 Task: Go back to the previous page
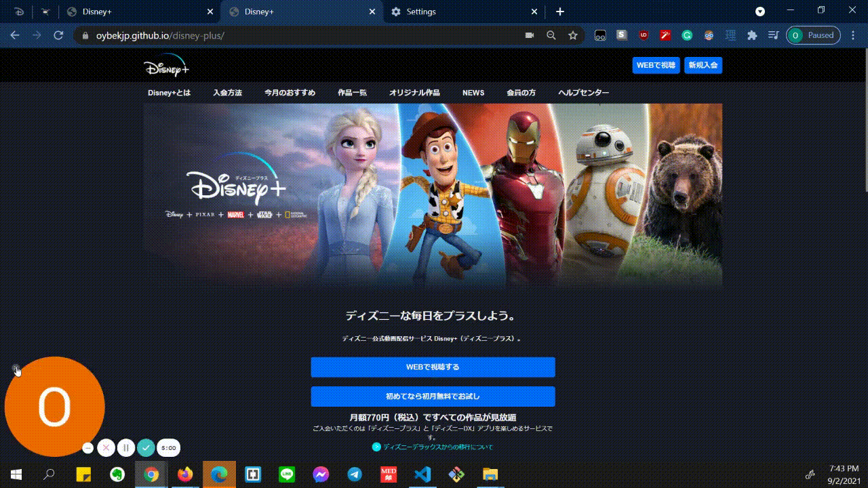pos(15,35)
